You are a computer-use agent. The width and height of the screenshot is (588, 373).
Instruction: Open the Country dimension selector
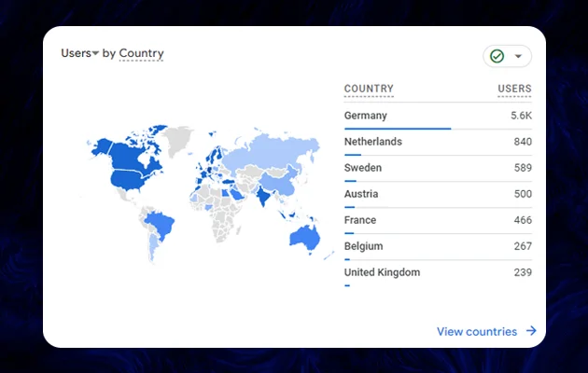(141, 53)
